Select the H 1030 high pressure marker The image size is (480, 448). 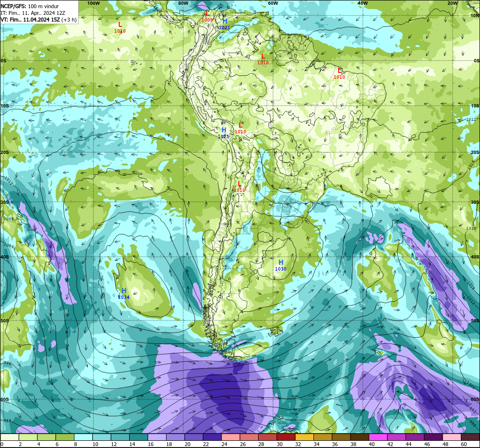click(281, 265)
